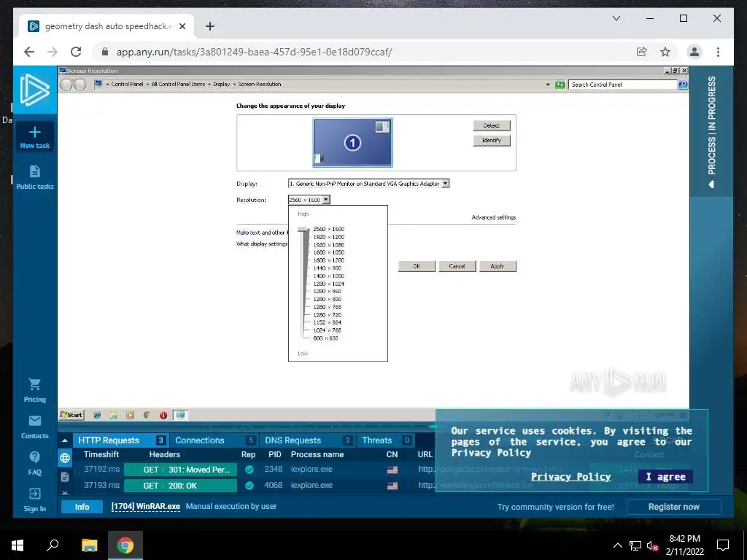This screenshot has width=747, height=560.
Task: Select the GET 301: Moved Per... request
Action: 181,470
